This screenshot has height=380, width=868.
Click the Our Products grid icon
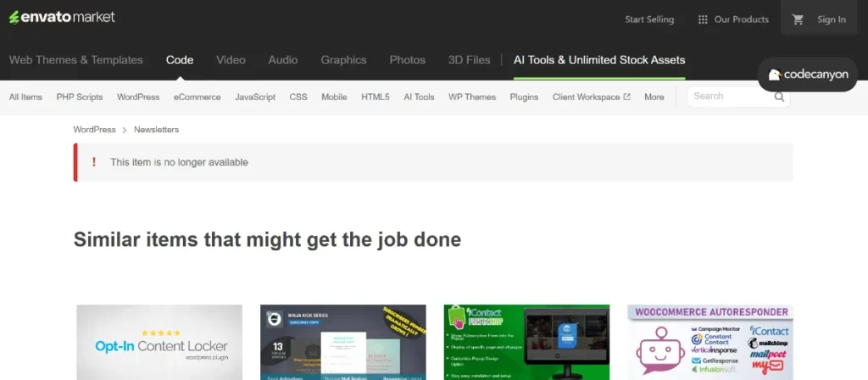coord(703,20)
